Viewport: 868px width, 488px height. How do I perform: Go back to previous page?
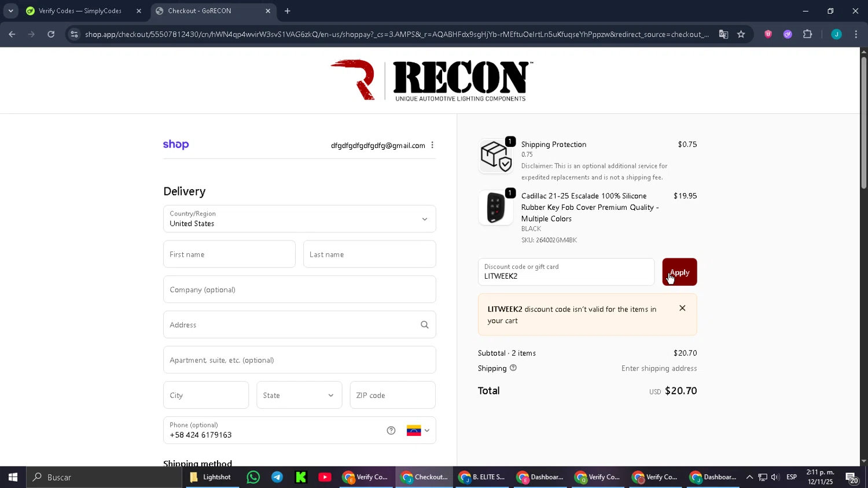[12, 34]
